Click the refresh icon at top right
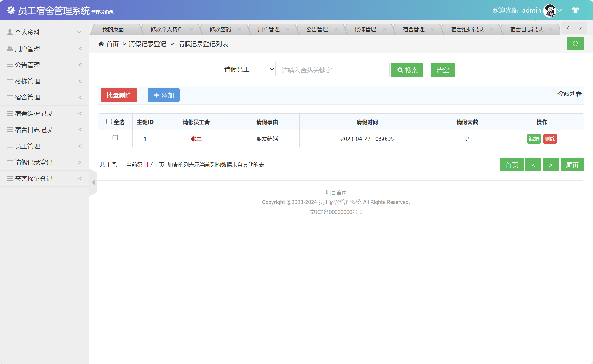593x364 pixels. click(575, 43)
